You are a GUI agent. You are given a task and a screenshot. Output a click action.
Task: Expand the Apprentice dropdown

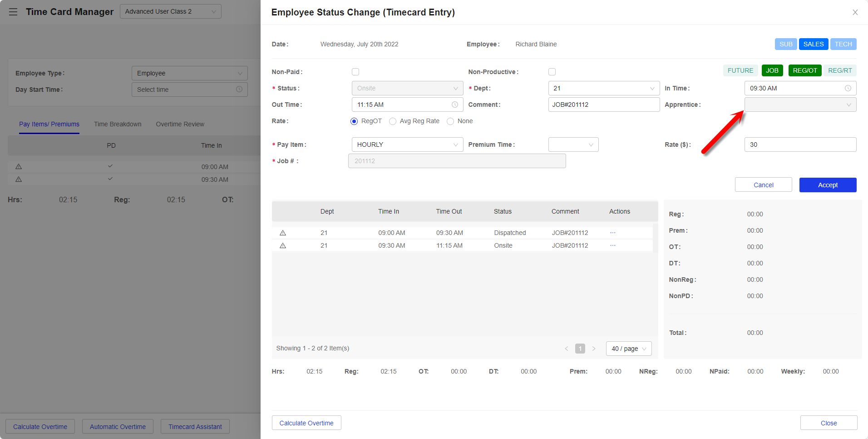click(800, 105)
